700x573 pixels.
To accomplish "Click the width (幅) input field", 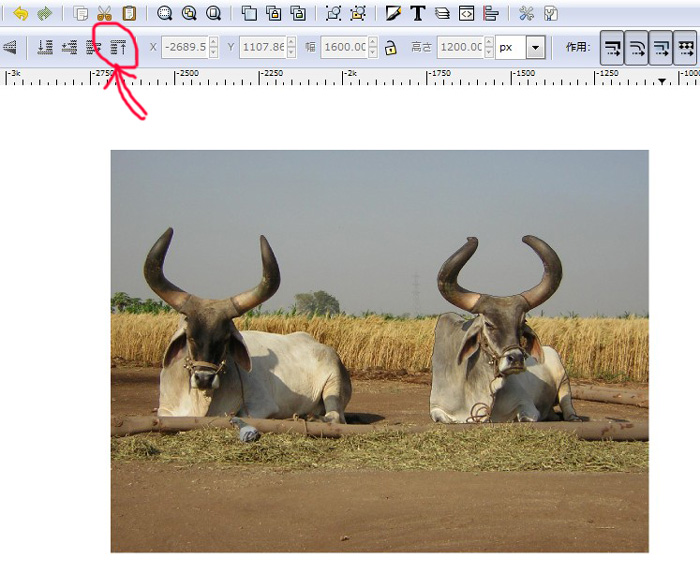I will pyautogui.click(x=345, y=47).
